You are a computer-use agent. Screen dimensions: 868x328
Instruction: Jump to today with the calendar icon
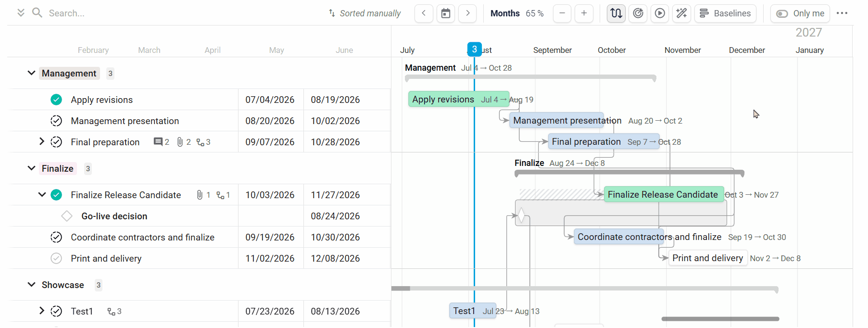tap(446, 13)
